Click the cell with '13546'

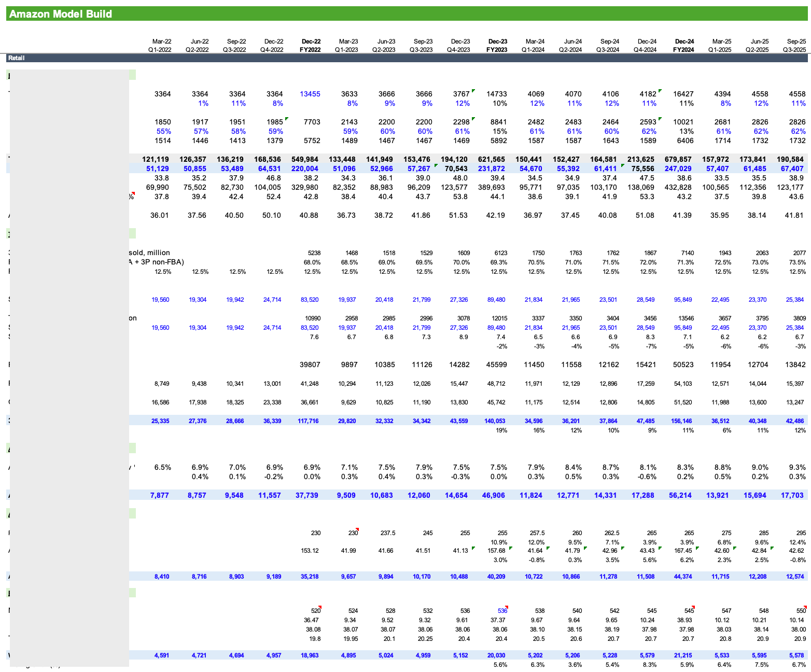coord(686,318)
